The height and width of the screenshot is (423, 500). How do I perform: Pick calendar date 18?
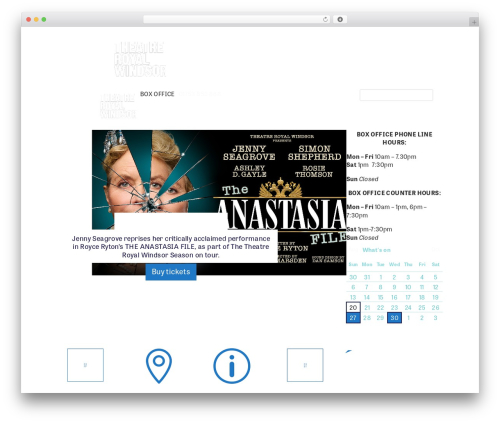pyautogui.click(x=422, y=297)
